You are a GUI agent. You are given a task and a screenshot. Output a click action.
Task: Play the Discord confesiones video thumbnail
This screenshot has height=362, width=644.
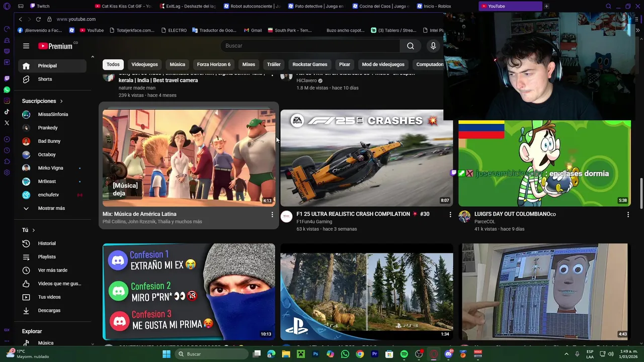coord(189,292)
